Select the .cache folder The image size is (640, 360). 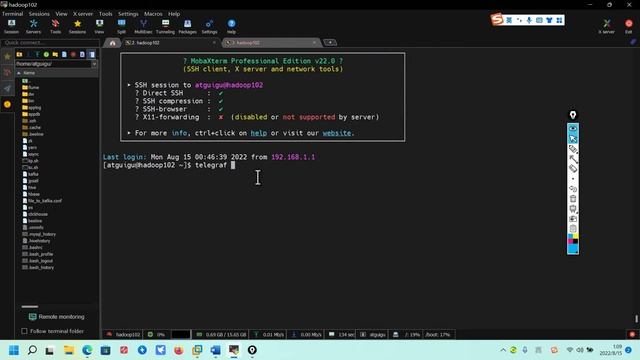[34, 127]
